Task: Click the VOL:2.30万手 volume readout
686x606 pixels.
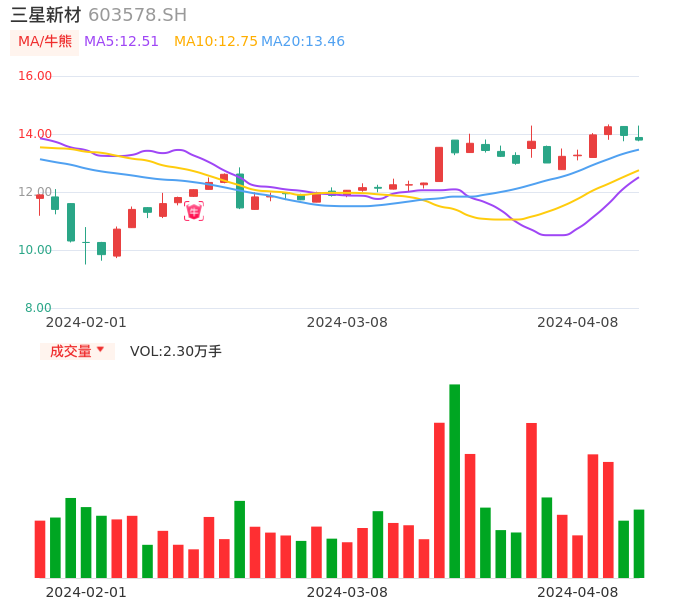Action: (x=175, y=351)
